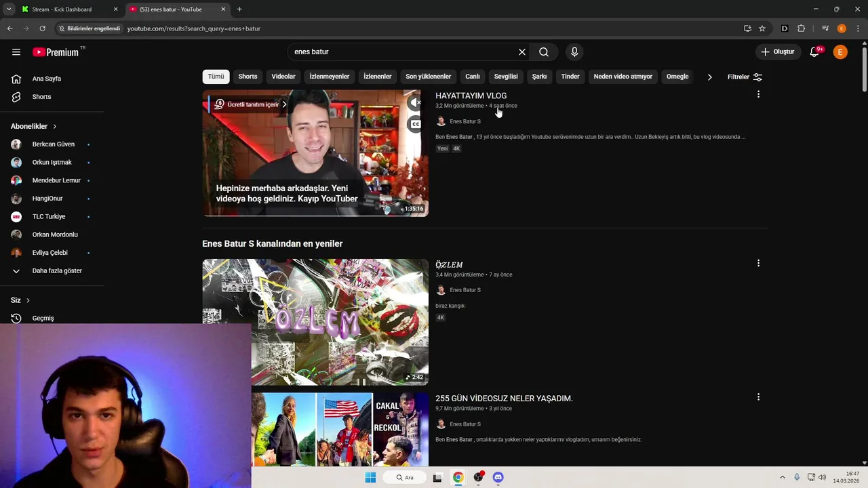
Task: Open the notifications bell
Action: [x=815, y=52]
